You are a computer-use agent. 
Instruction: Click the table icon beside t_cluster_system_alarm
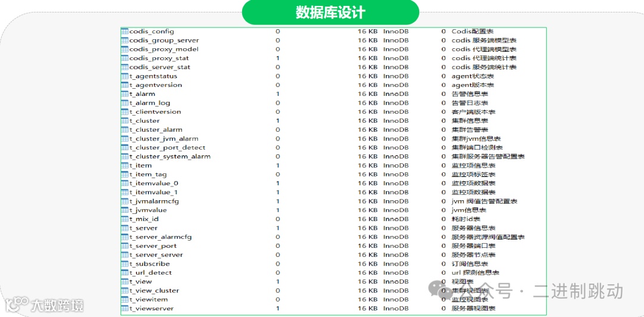tap(125, 157)
